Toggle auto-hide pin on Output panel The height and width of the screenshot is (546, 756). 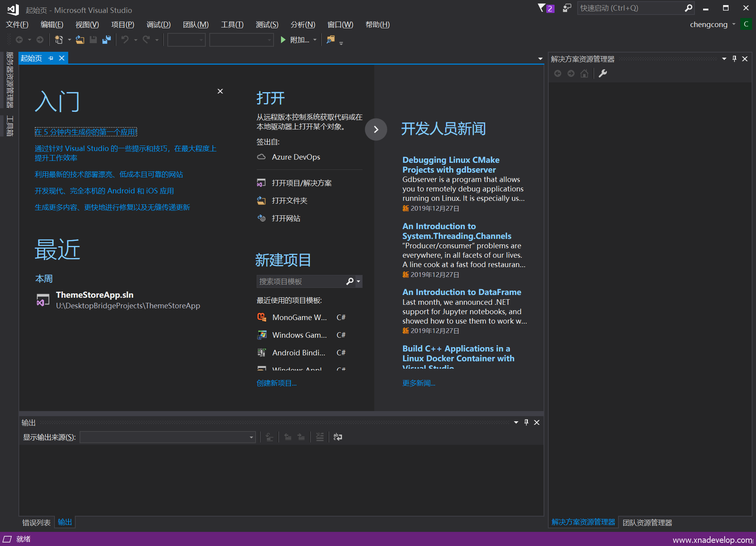pos(526,422)
